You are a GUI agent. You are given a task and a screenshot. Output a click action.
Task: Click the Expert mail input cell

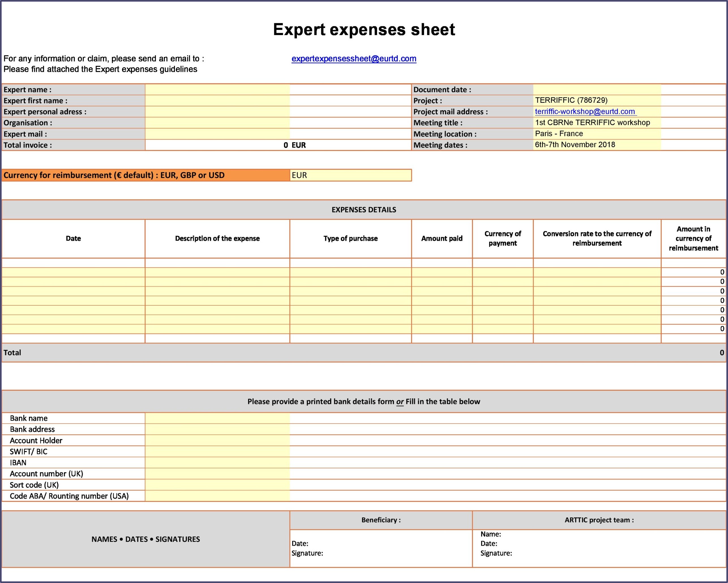[x=217, y=134]
